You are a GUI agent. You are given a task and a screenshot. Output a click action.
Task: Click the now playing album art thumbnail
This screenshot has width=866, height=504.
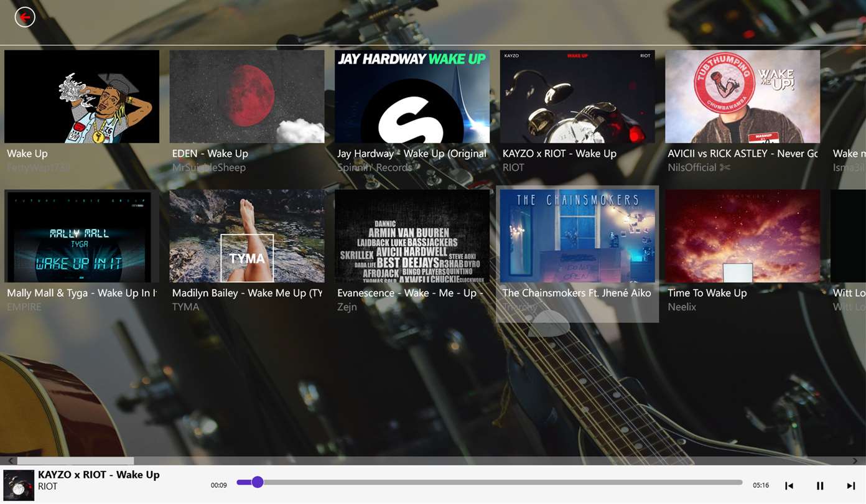pos(19,485)
